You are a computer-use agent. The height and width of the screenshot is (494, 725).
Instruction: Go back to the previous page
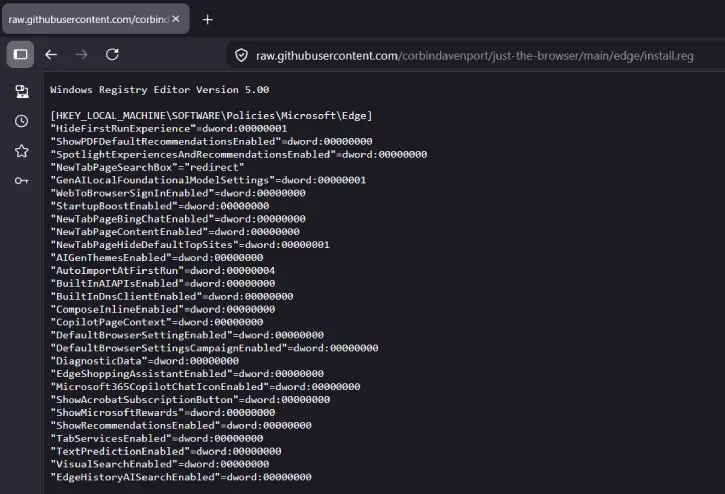pyautogui.click(x=51, y=55)
